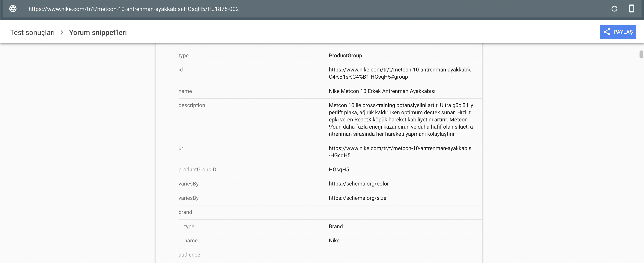Select the ProductGroup type value

[x=345, y=56]
